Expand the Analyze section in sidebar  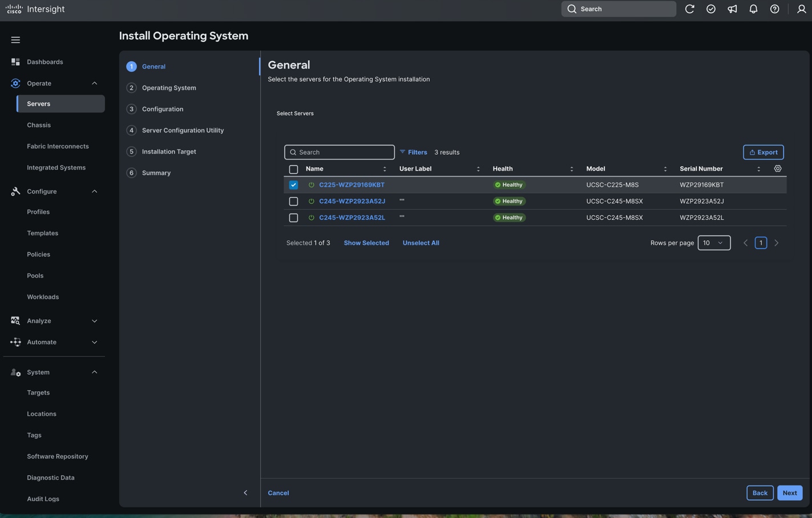click(94, 320)
